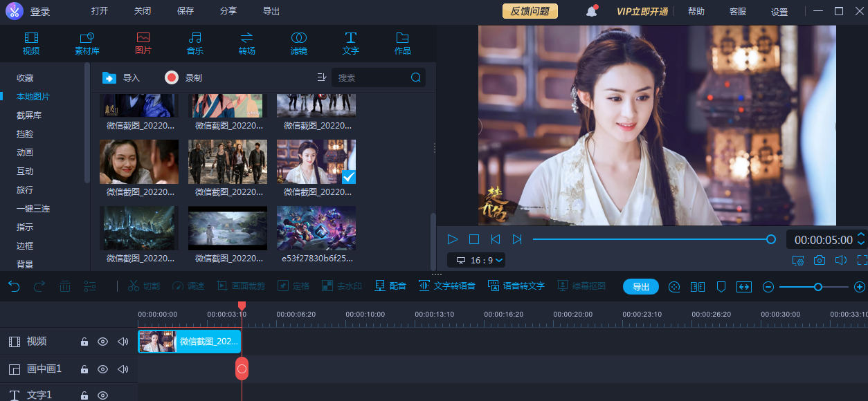Screen dimensions: 868x401
Task: Click the VIP立即开通 link
Action: coord(642,12)
